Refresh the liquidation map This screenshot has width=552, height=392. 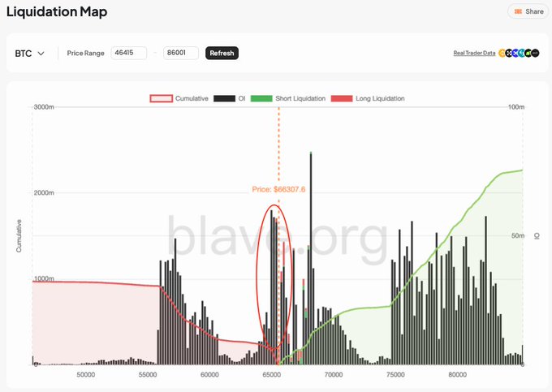click(x=222, y=53)
